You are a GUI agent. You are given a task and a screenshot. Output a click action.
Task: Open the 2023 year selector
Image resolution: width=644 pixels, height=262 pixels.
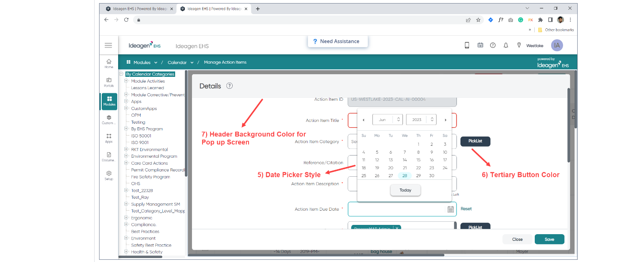[421, 120]
